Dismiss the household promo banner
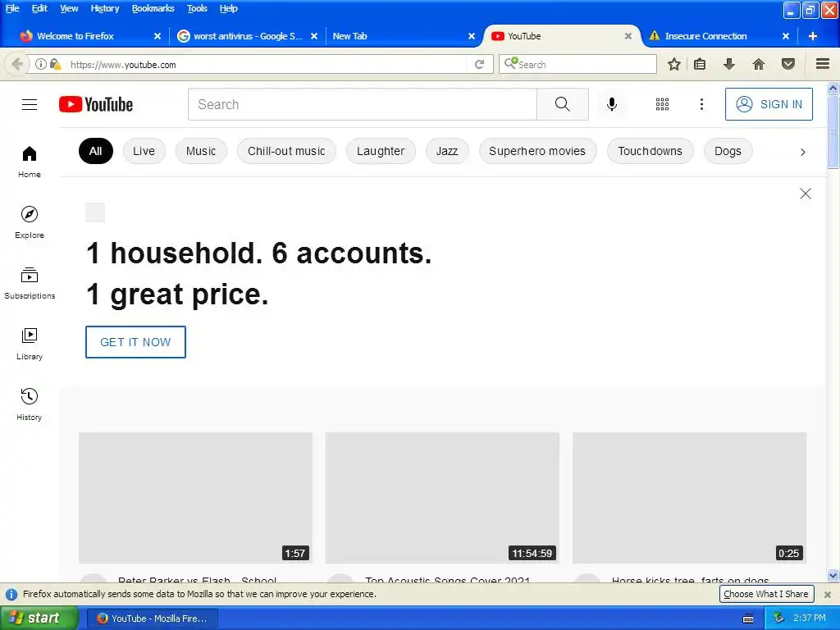 click(805, 194)
